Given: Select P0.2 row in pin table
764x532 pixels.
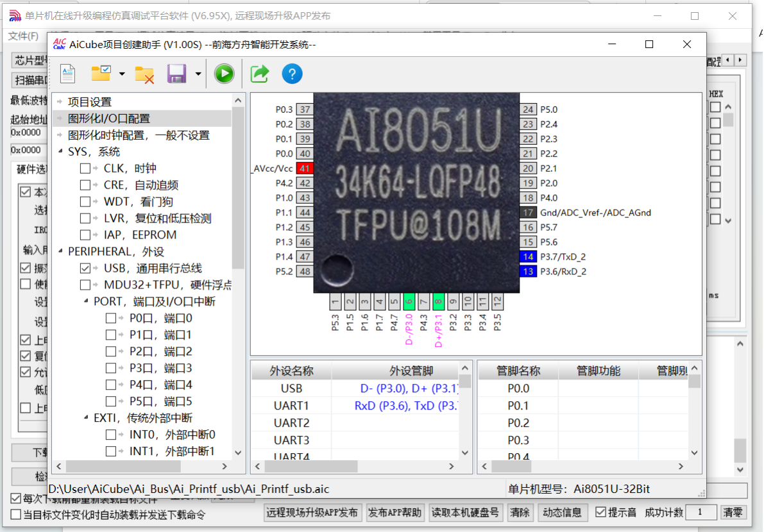Looking at the screenshot, I should point(583,423).
